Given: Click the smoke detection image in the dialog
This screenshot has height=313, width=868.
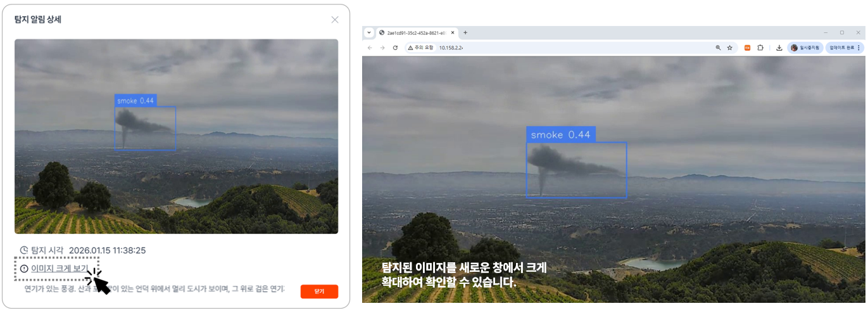Looking at the screenshot, I should [x=176, y=136].
